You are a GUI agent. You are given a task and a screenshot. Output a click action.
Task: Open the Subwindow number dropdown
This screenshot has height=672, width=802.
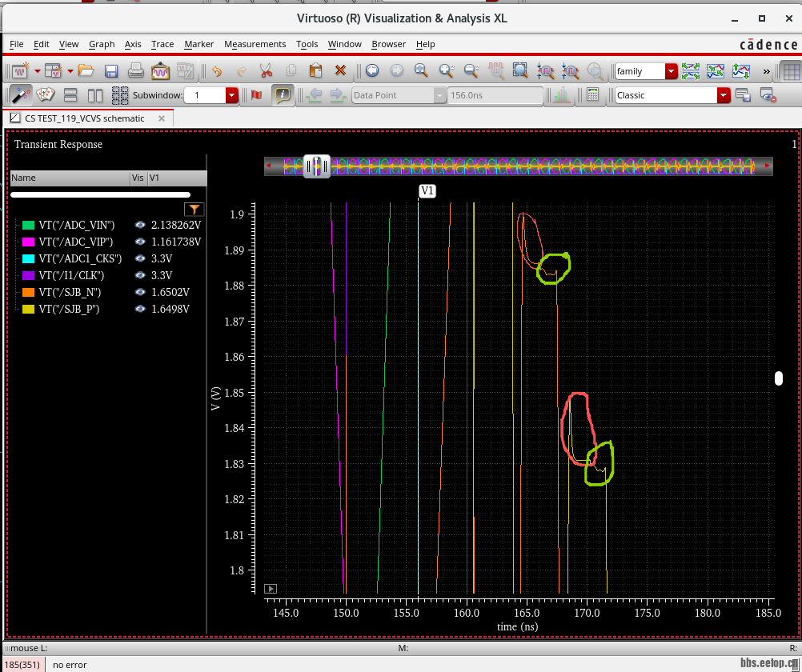click(x=232, y=95)
